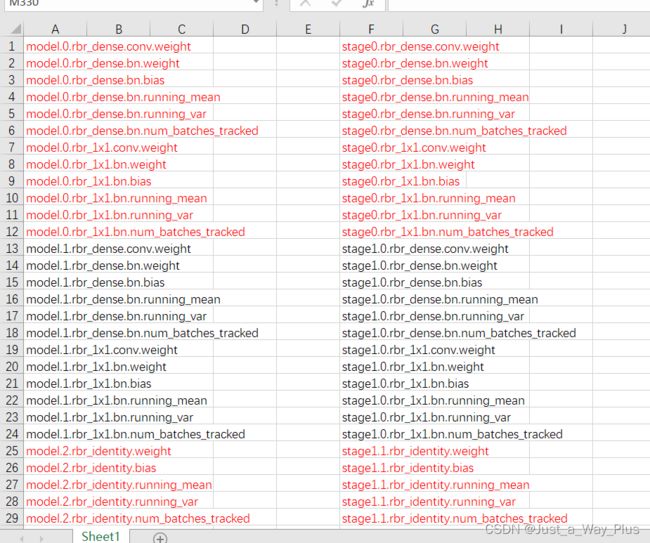
Task: Select column G header
Action: (434, 29)
